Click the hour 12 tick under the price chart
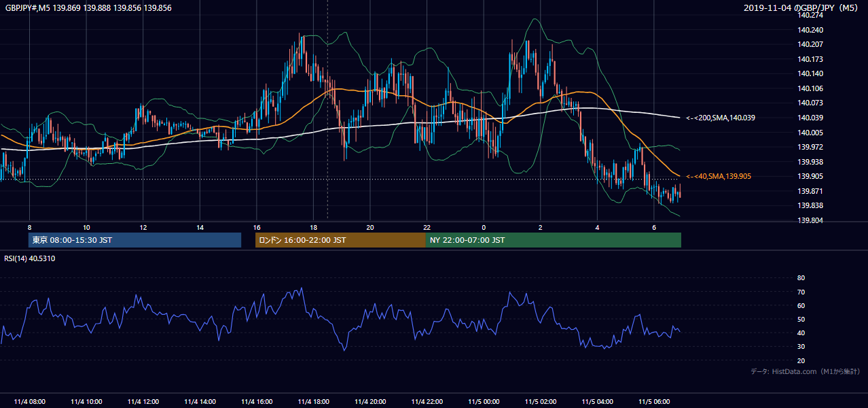 [143, 227]
